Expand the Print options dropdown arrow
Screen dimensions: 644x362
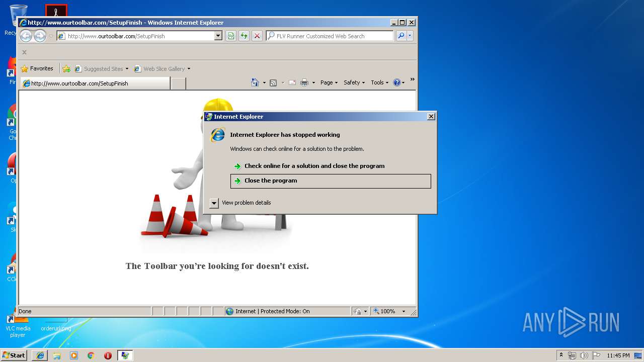click(x=313, y=82)
